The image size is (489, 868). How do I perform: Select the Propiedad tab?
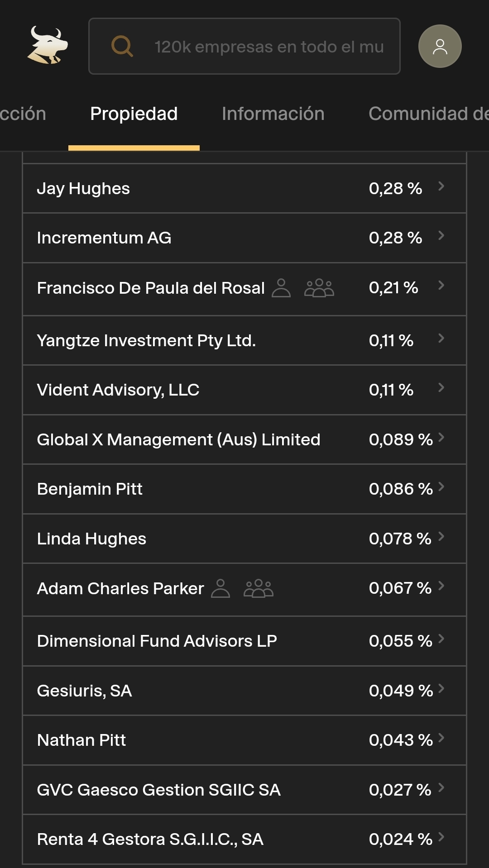pyautogui.click(x=134, y=114)
